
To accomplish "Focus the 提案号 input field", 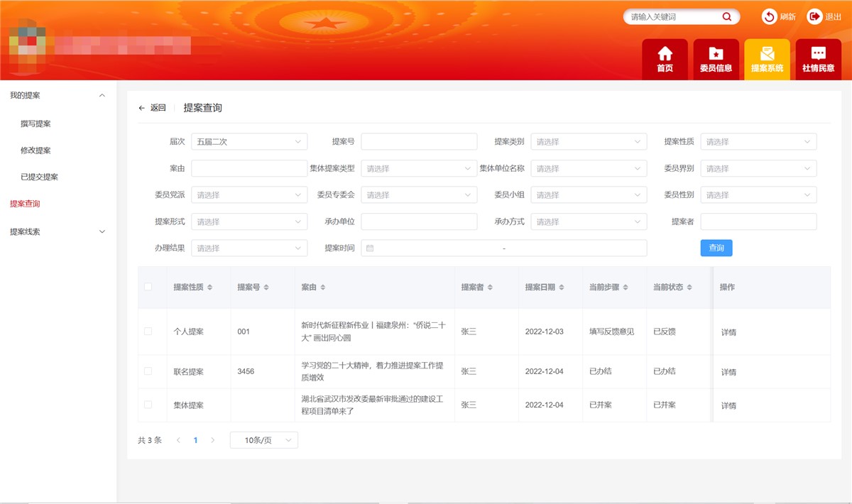I will (419, 141).
